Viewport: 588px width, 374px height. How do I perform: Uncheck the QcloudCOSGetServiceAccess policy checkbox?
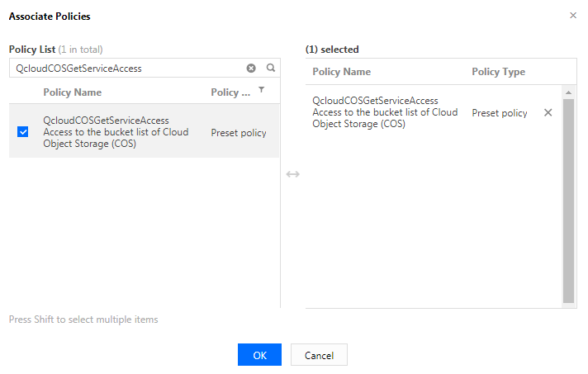point(23,132)
